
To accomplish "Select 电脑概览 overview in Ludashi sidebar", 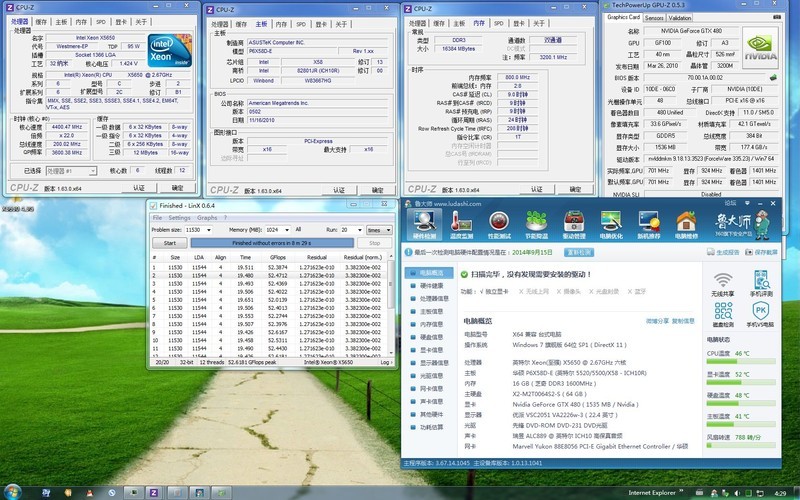I will pyautogui.click(x=429, y=273).
